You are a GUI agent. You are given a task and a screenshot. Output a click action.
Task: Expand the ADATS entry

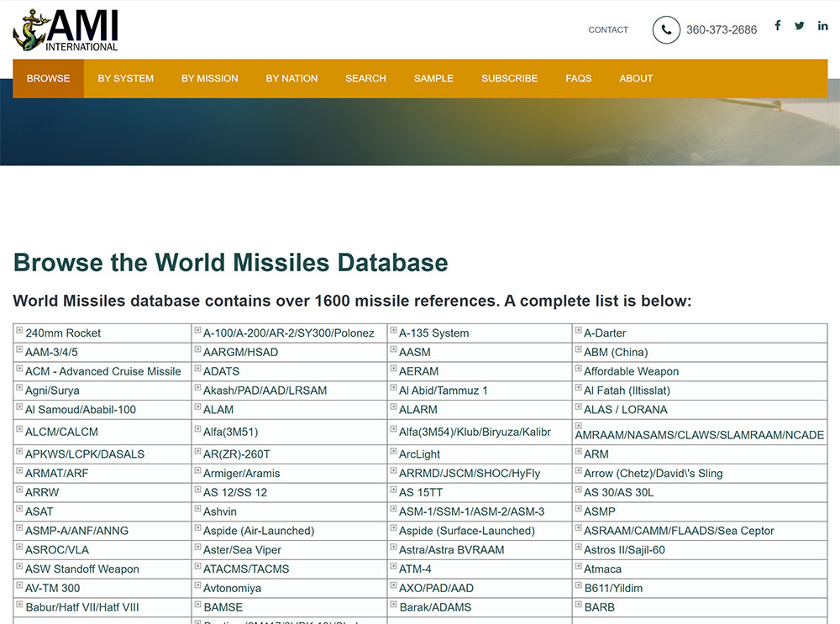pos(197,369)
